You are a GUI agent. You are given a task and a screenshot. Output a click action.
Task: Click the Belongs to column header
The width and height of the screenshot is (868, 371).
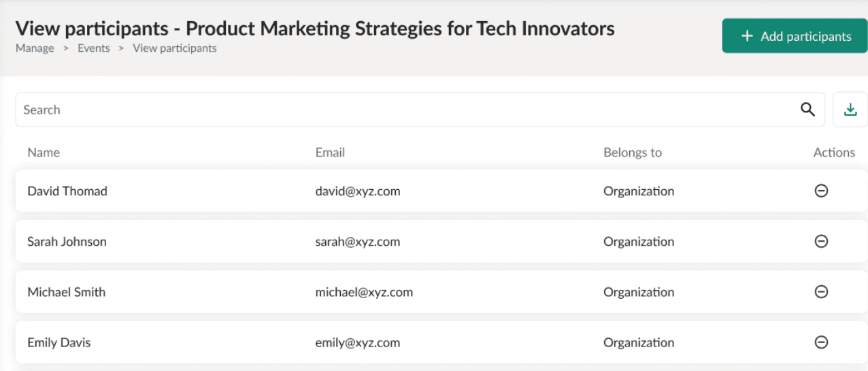[x=633, y=152]
